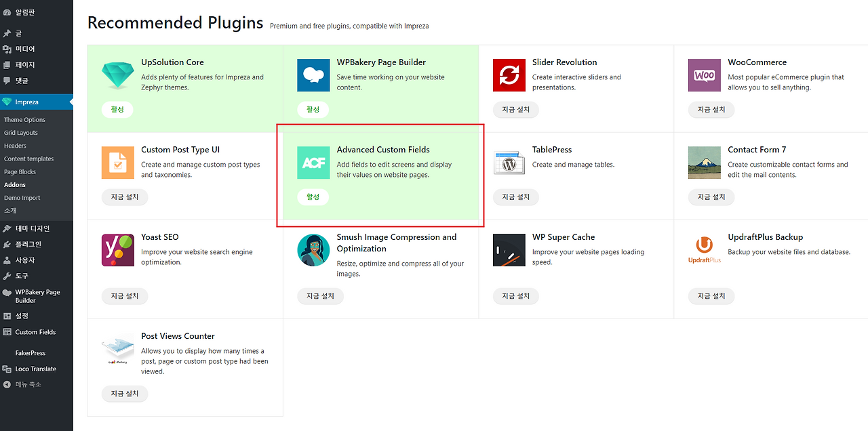Open the 알림판 dashboard menu
This screenshot has width=868, height=431.
(37, 12)
